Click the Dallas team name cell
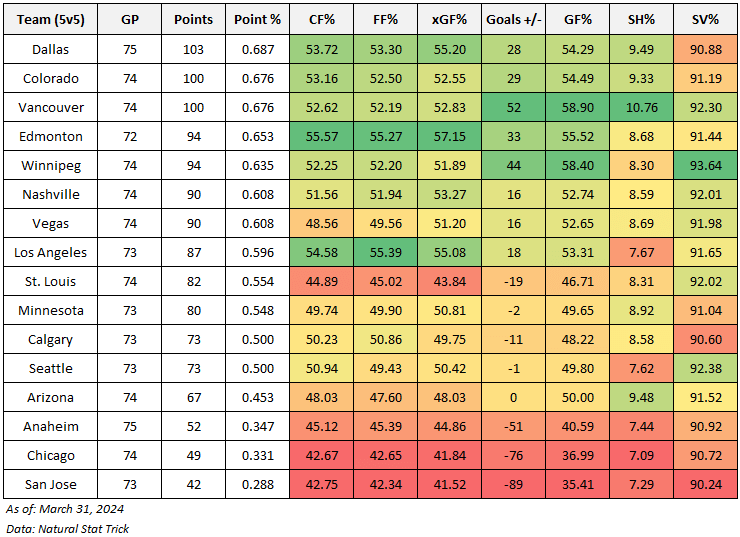Screen dimensions: 740x537 tap(51, 49)
